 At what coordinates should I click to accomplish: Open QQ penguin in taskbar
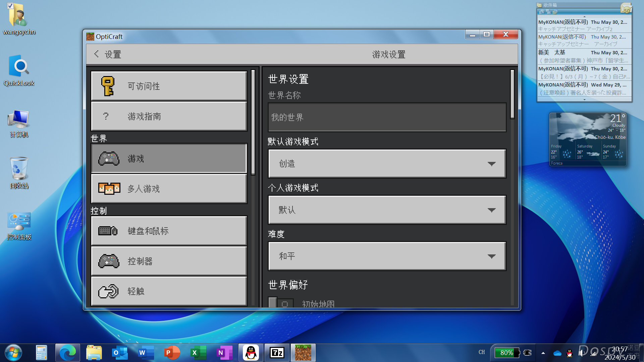[251, 353]
